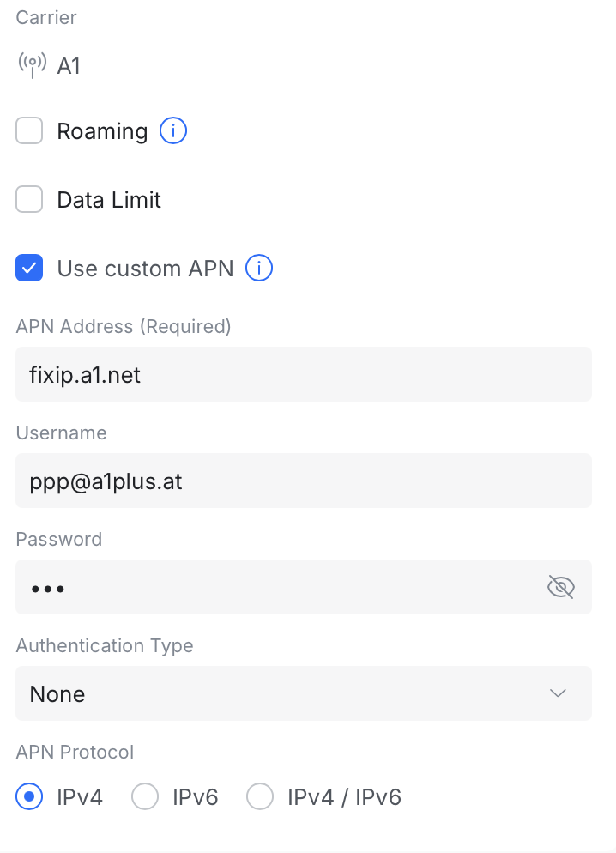Open the custom APN info icon
The height and width of the screenshot is (853, 616).
click(x=259, y=269)
